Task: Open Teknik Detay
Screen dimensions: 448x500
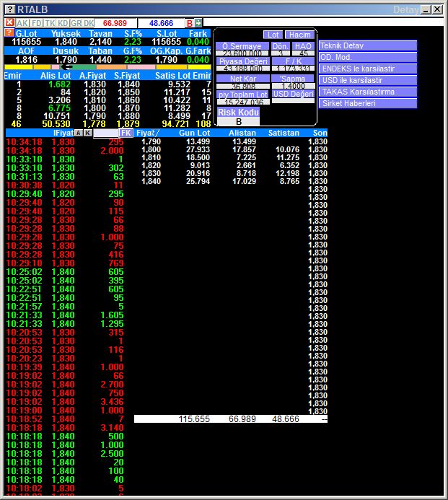Action: click(x=368, y=45)
